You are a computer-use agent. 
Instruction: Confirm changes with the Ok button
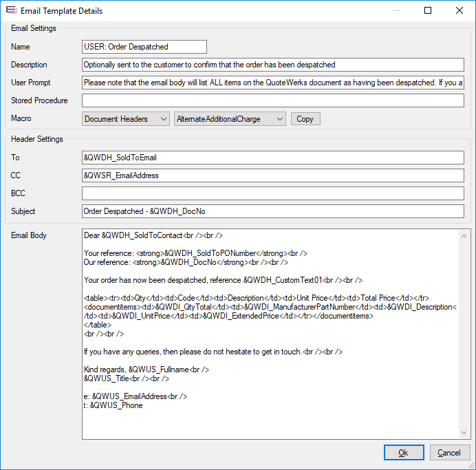click(x=404, y=452)
